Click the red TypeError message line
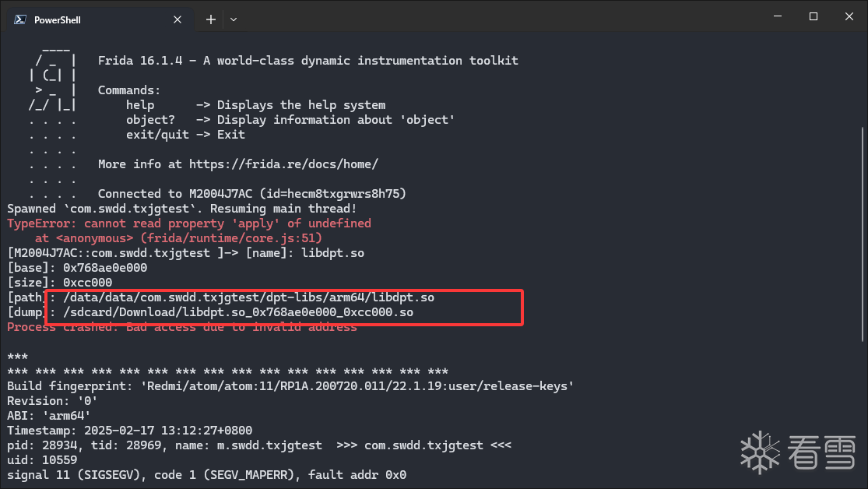This screenshot has height=489, width=868. pyautogui.click(x=189, y=223)
